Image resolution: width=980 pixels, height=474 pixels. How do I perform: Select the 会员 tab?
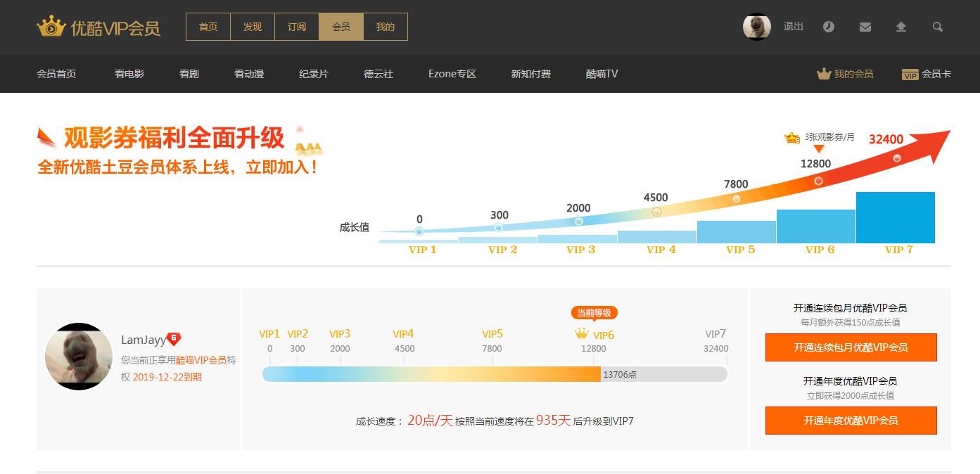tap(341, 27)
